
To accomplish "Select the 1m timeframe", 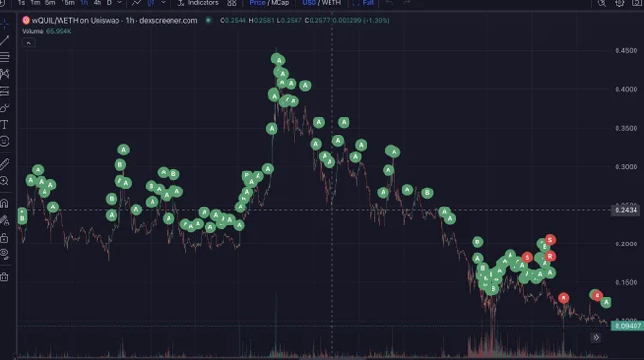I will (x=35, y=3).
